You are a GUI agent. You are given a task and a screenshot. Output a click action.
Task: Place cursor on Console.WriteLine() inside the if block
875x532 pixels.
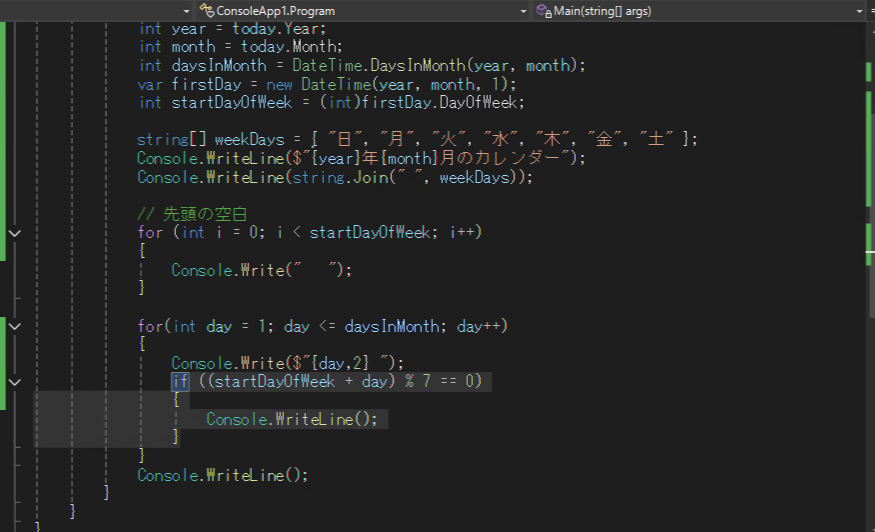pos(291,420)
